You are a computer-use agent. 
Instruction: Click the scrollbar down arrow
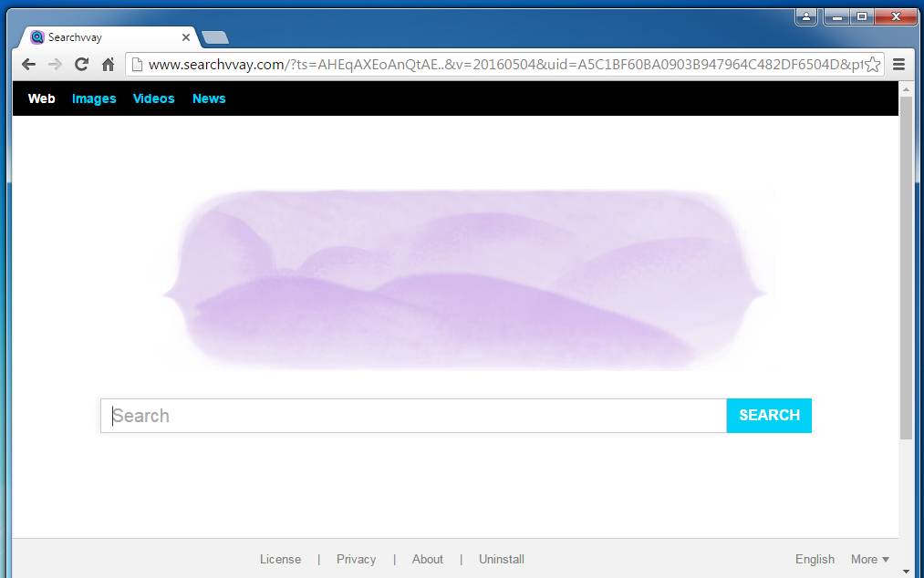tap(906, 572)
